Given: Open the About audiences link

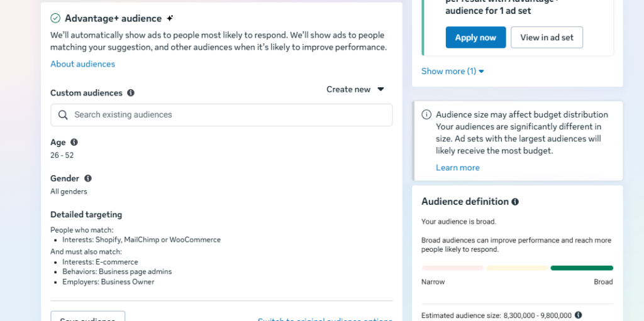Looking at the screenshot, I should [x=82, y=64].
